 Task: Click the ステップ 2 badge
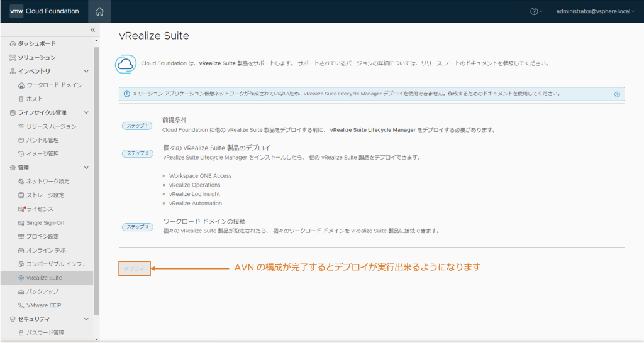pyautogui.click(x=137, y=153)
